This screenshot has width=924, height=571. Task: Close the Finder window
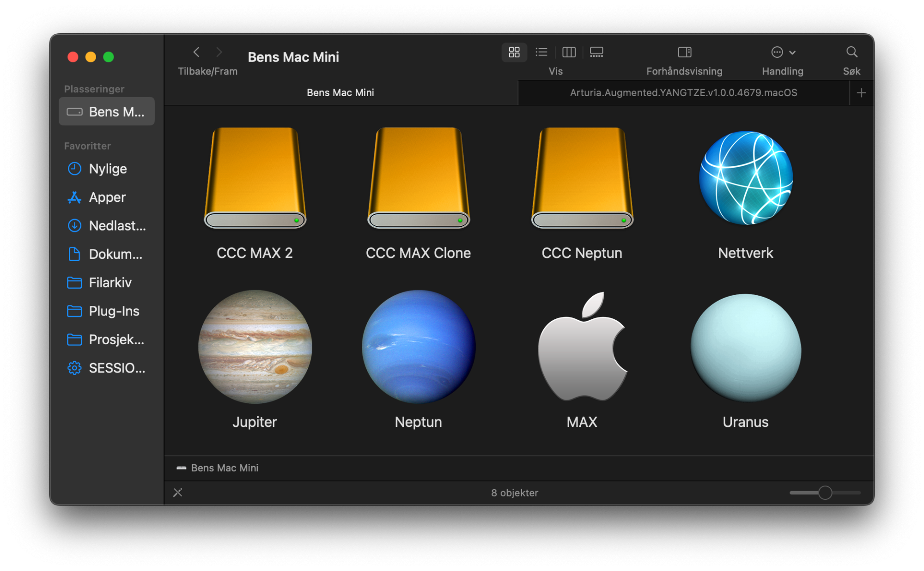(73, 57)
